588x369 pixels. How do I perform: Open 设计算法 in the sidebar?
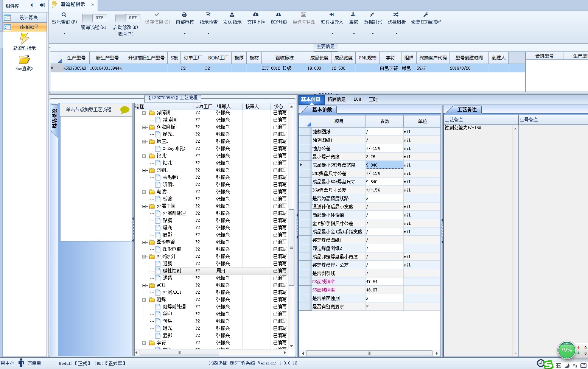coord(25,17)
